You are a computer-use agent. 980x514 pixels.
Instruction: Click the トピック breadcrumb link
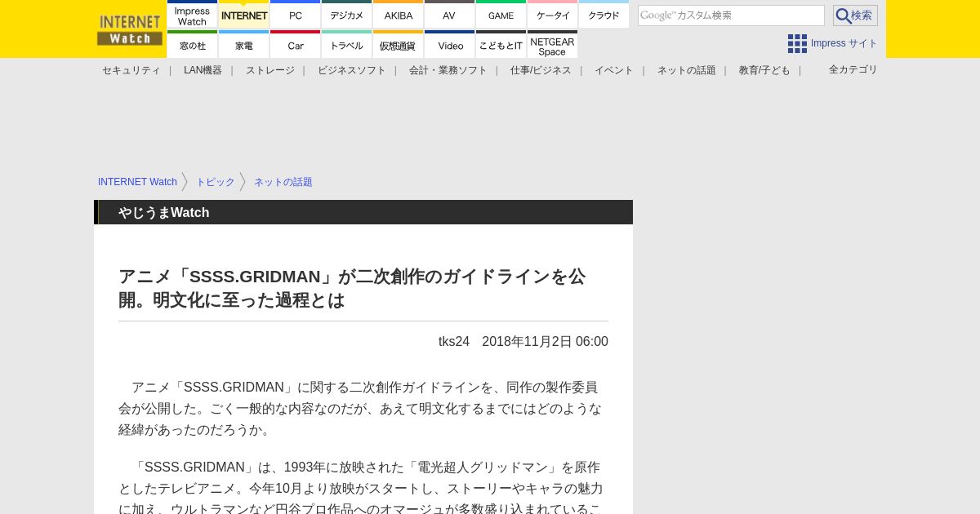[x=216, y=182]
